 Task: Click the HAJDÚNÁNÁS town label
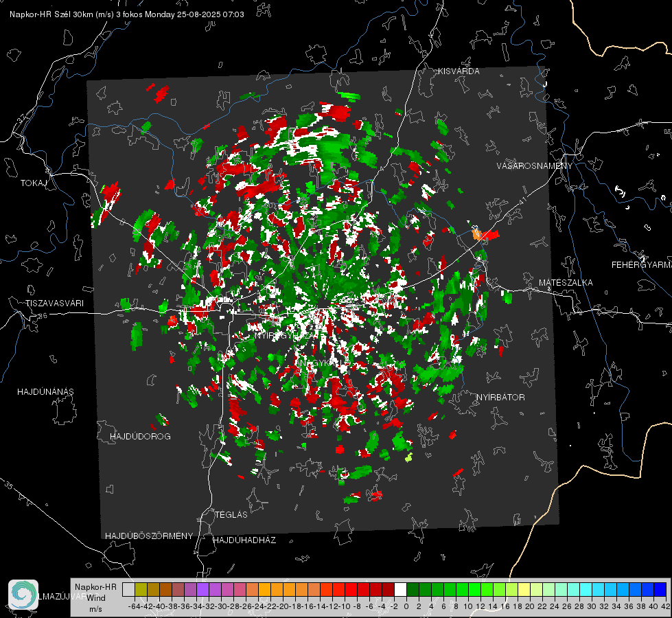45,391
